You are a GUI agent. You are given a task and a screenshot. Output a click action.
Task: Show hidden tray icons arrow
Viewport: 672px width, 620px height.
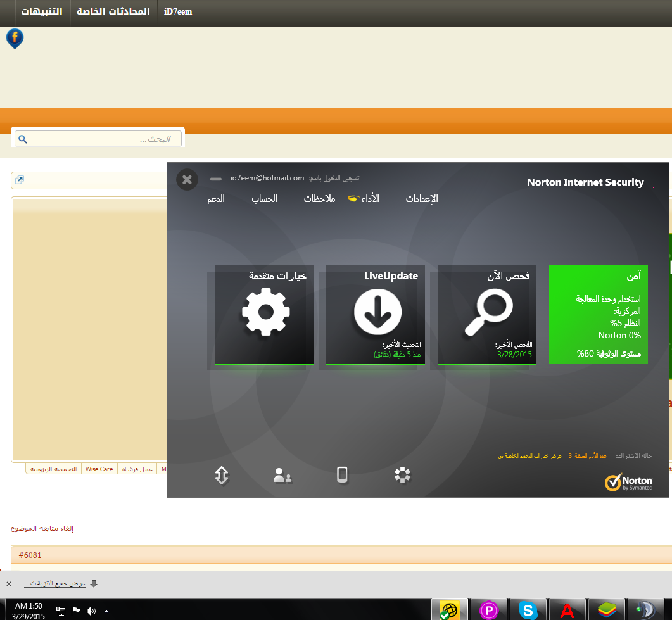click(106, 611)
